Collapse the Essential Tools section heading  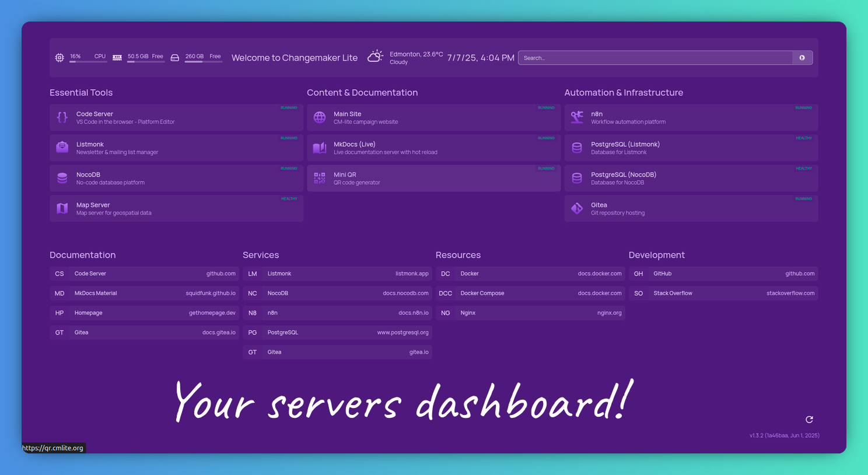(81, 93)
